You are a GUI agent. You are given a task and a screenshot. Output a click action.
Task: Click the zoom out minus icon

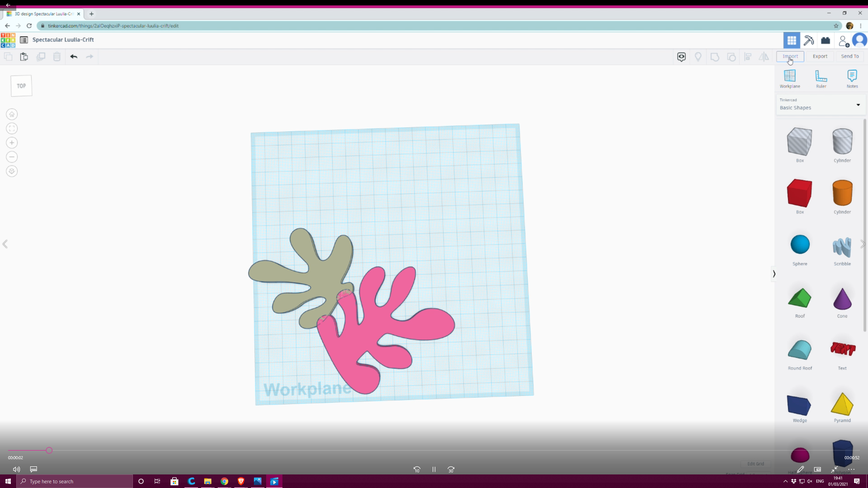click(x=12, y=157)
